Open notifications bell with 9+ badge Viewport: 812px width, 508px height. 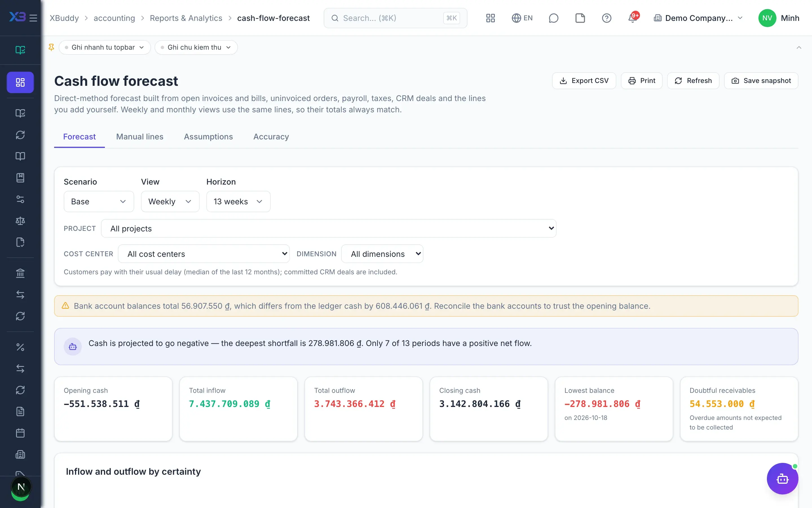click(x=633, y=18)
